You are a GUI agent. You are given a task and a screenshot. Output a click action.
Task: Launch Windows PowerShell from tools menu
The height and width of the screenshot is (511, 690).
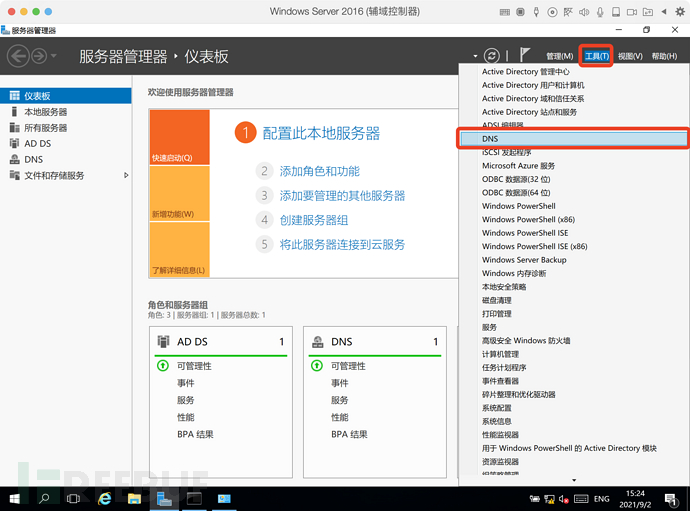[518, 206]
